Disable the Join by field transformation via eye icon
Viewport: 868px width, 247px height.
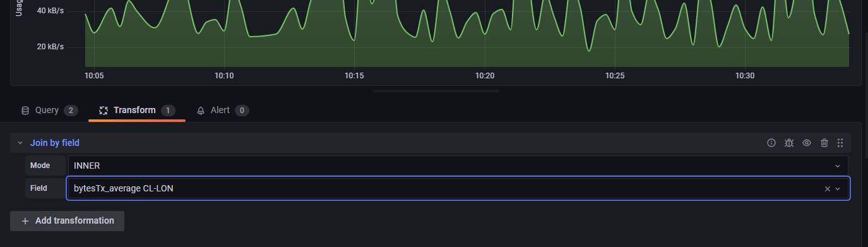pyautogui.click(x=806, y=143)
